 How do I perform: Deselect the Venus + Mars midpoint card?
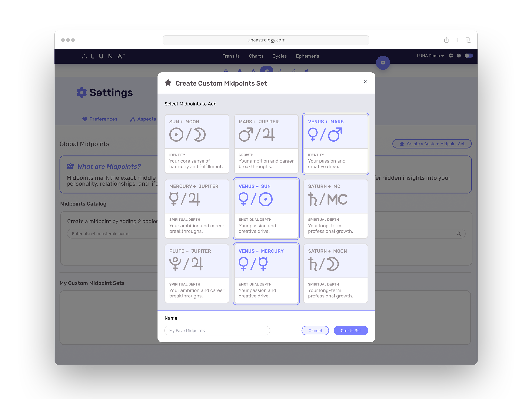tap(336, 144)
